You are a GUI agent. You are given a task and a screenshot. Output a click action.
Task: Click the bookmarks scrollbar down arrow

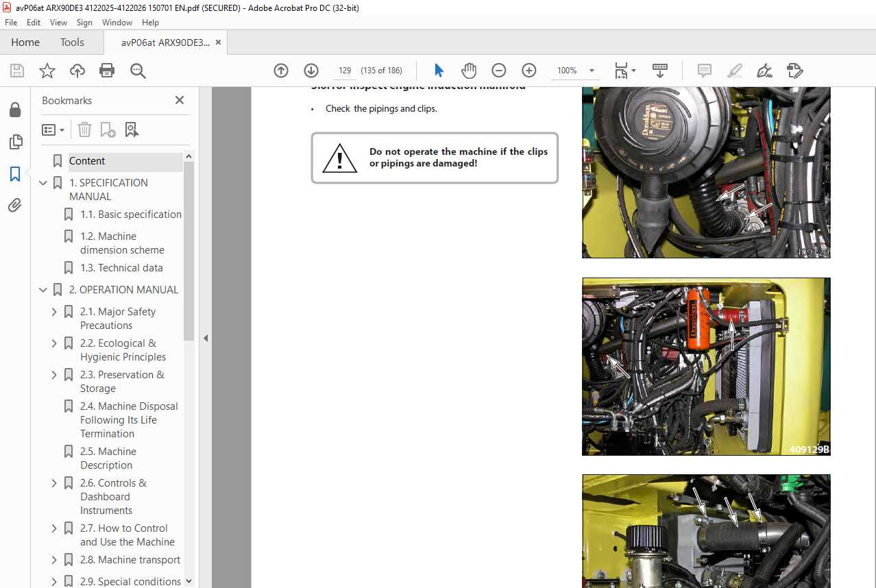coord(189,581)
